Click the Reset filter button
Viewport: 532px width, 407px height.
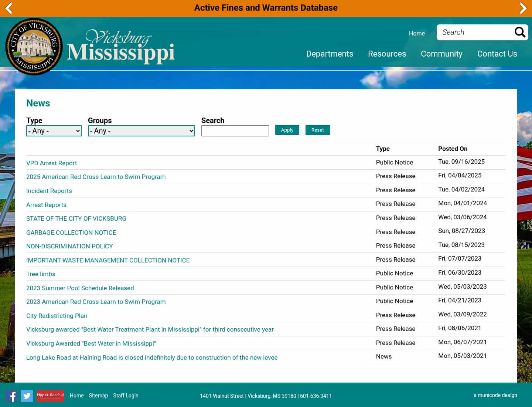[x=317, y=130]
